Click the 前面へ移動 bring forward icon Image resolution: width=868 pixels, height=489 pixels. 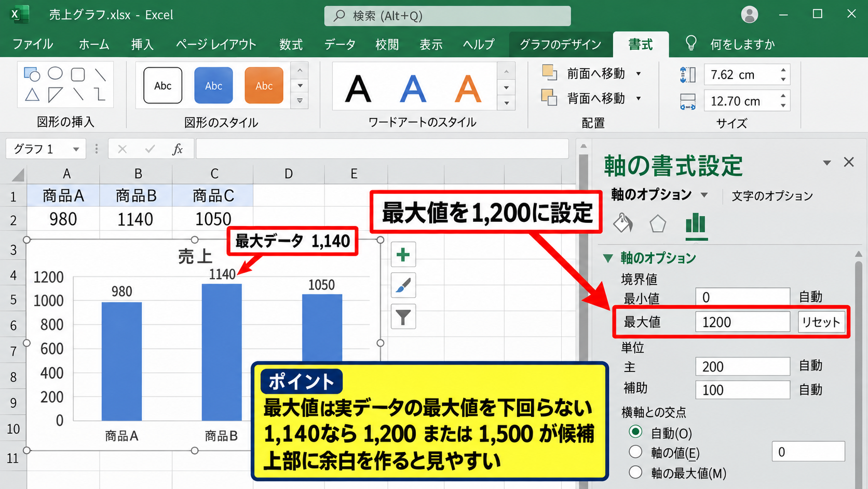(x=549, y=73)
